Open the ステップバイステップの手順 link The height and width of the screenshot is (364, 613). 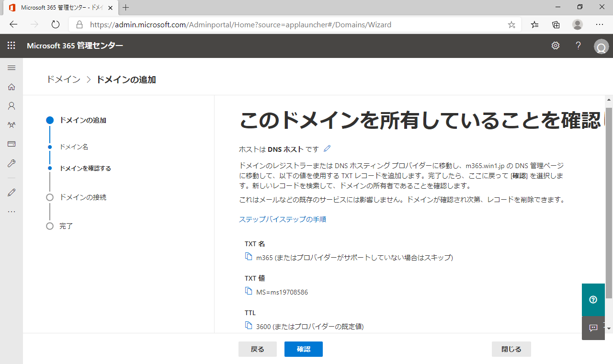[x=283, y=219]
